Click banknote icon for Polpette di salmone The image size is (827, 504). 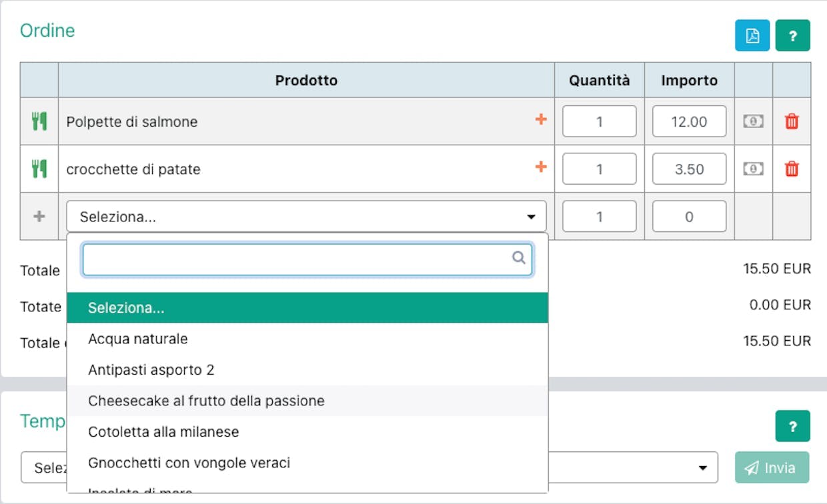pos(753,121)
